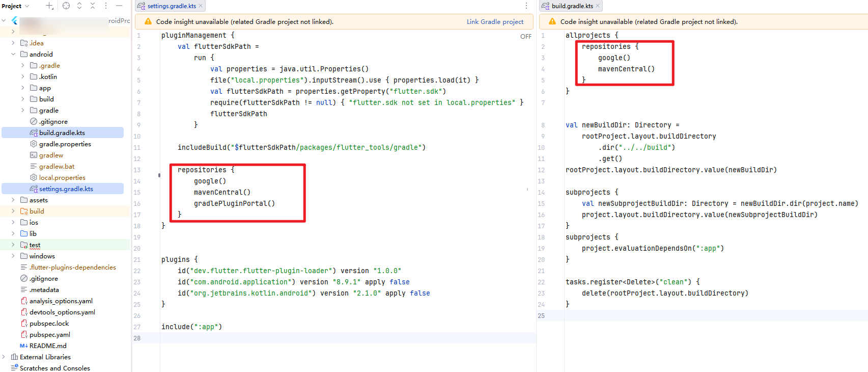Open the Project view dropdown

point(16,6)
